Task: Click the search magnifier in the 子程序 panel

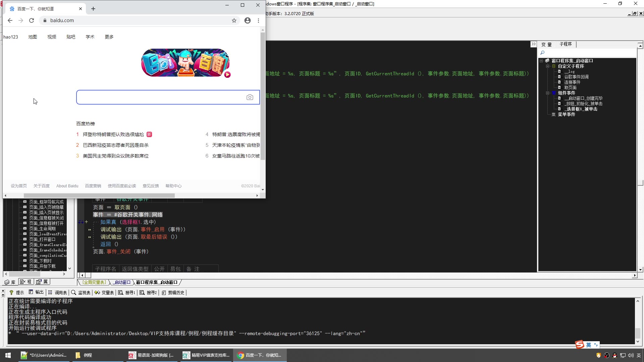Action: [542, 53]
